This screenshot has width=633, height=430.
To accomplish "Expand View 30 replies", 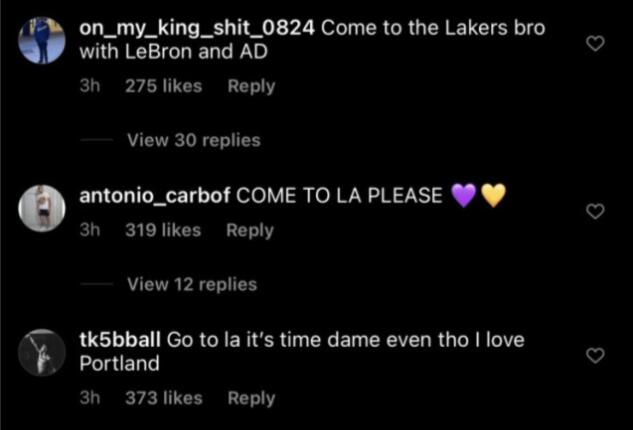I will pos(193,141).
